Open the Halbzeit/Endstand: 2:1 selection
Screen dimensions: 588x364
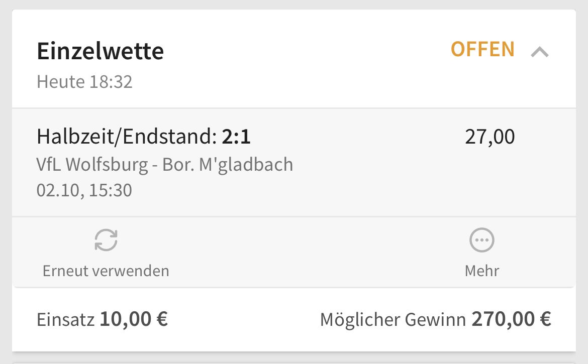point(144,137)
